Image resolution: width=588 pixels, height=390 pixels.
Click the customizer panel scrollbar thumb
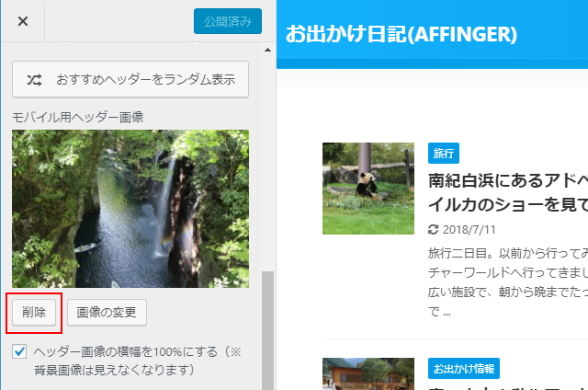point(267,330)
